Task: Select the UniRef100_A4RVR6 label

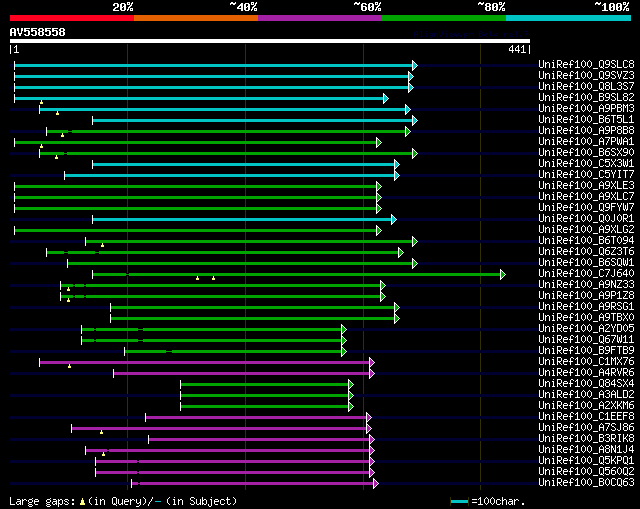Action: tap(586, 373)
